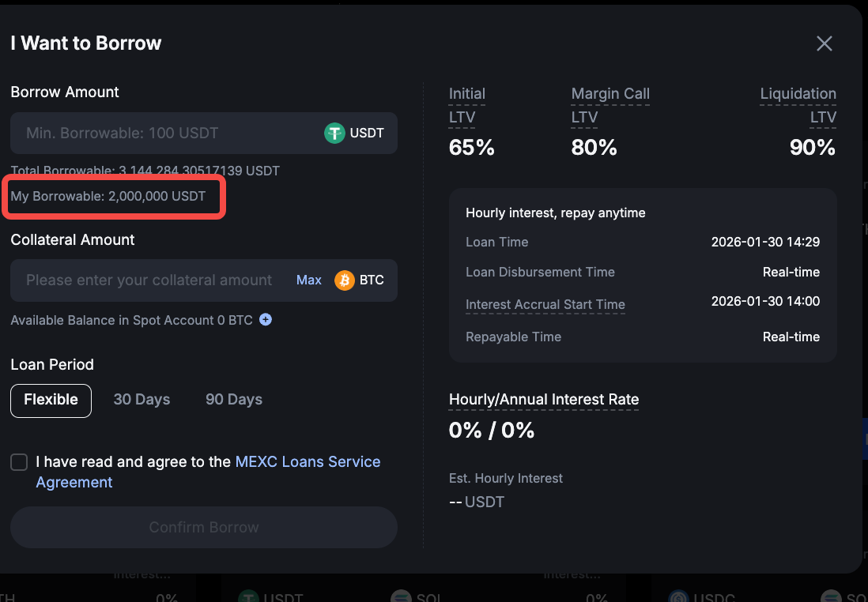Click the My Borrowable 2,000,000 USDT text
Viewport: 868px width, 602px height.
[x=108, y=196]
